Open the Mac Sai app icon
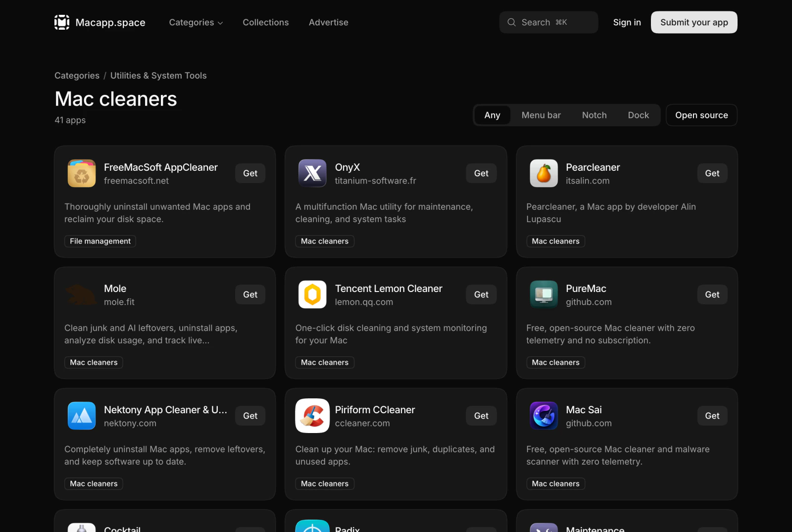 (544, 416)
